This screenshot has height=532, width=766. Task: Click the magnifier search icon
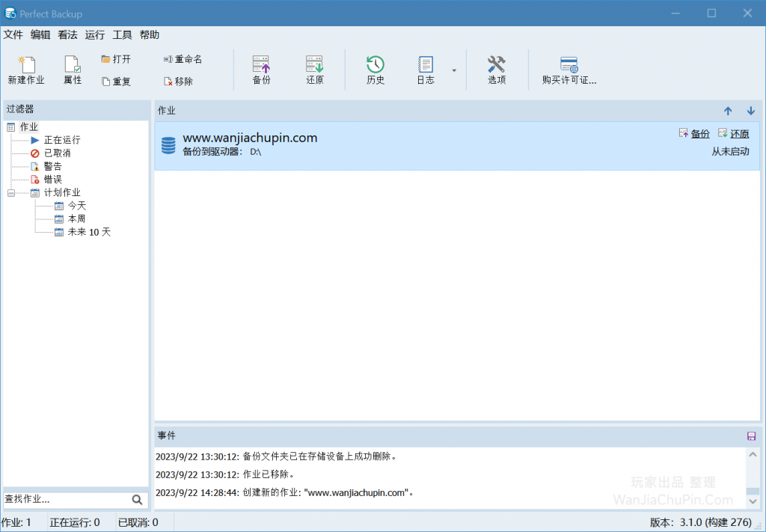(138, 500)
